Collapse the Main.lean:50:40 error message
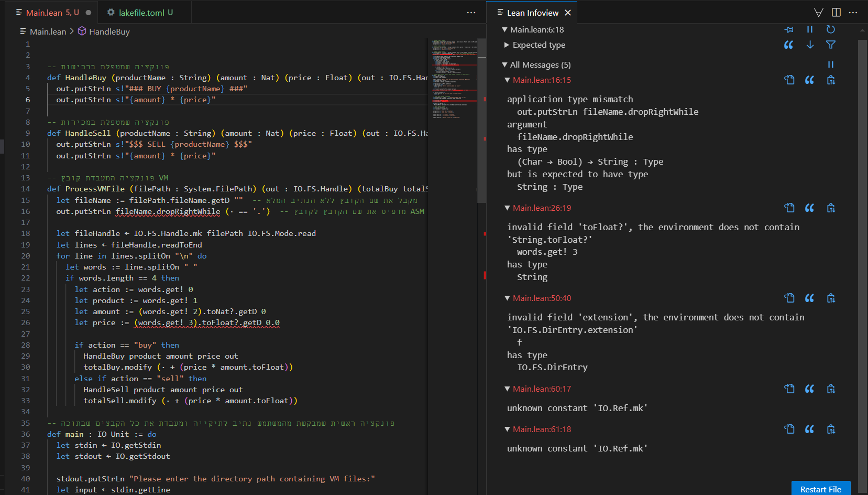This screenshot has width=868, height=495. [x=507, y=298]
